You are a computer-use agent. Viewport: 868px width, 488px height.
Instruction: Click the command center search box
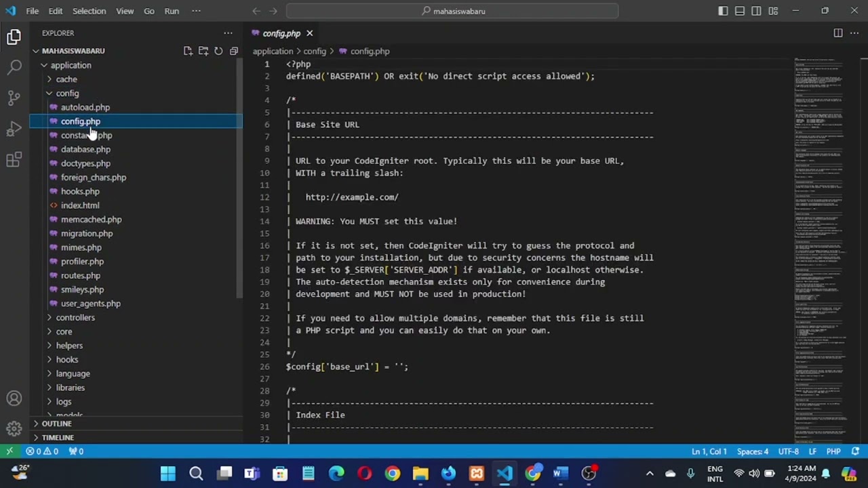click(452, 11)
